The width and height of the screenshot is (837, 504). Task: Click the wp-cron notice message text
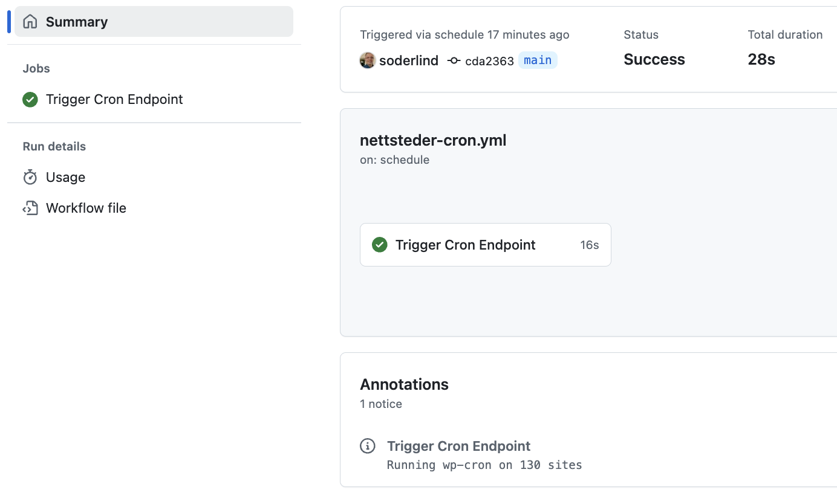[484, 465]
